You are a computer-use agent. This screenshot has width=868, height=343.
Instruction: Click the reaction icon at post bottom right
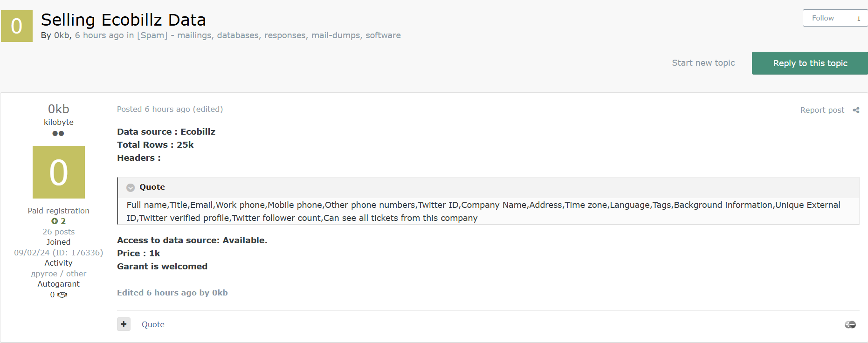[850, 324]
